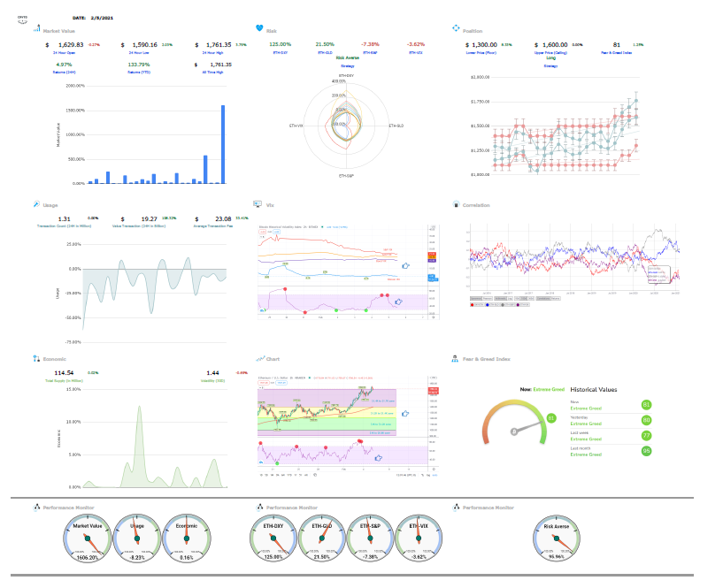Screen dimensions: 723x588
Task: Click the tallest blue bar in Market Value chart
Action: [x=223, y=144]
